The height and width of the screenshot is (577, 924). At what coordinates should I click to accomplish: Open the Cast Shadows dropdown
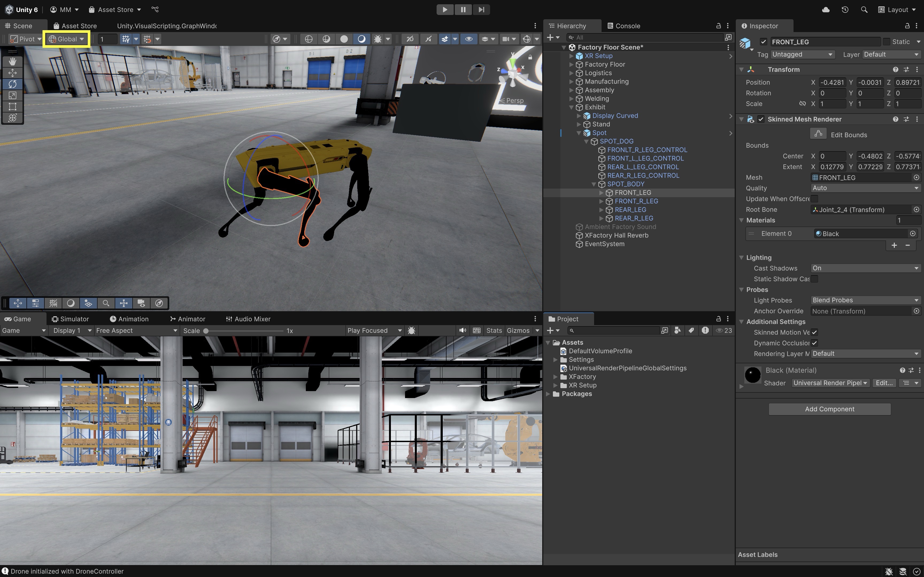(865, 268)
